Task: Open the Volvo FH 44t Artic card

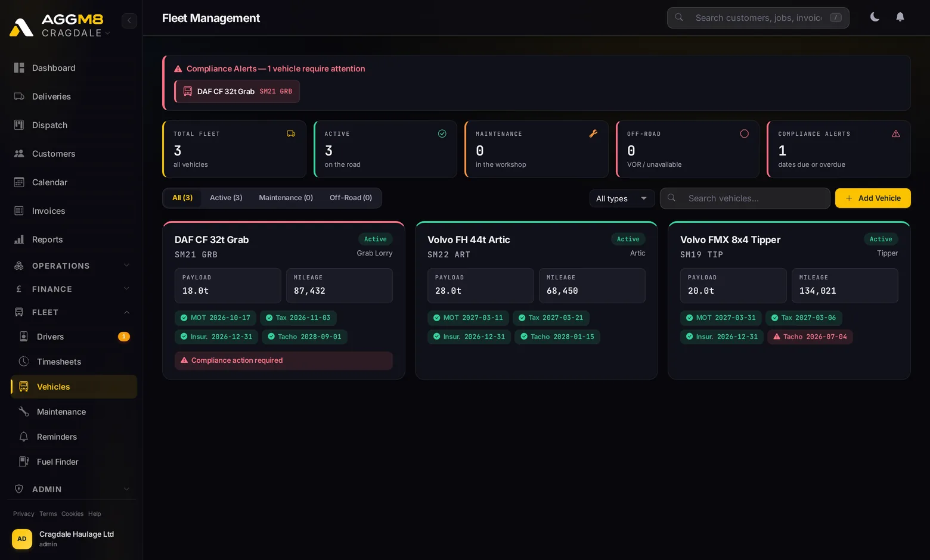Action: pyautogui.click(x=537, y=301)
